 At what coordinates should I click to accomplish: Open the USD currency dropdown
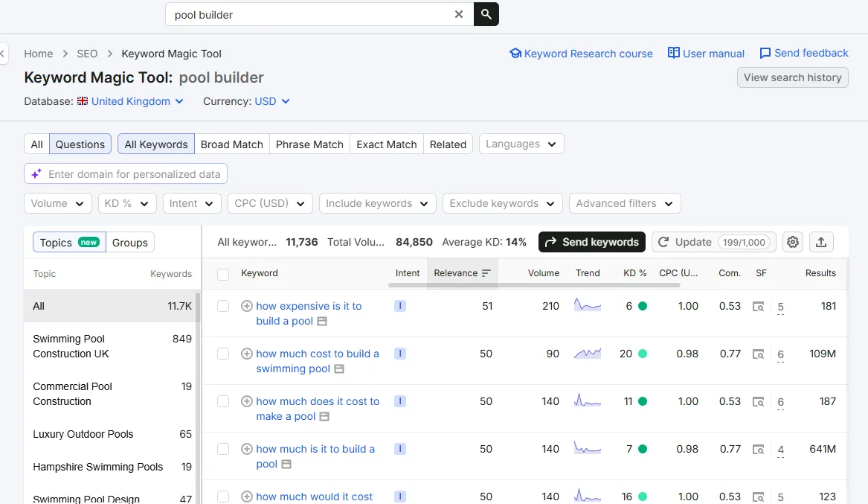click(271, 101)
